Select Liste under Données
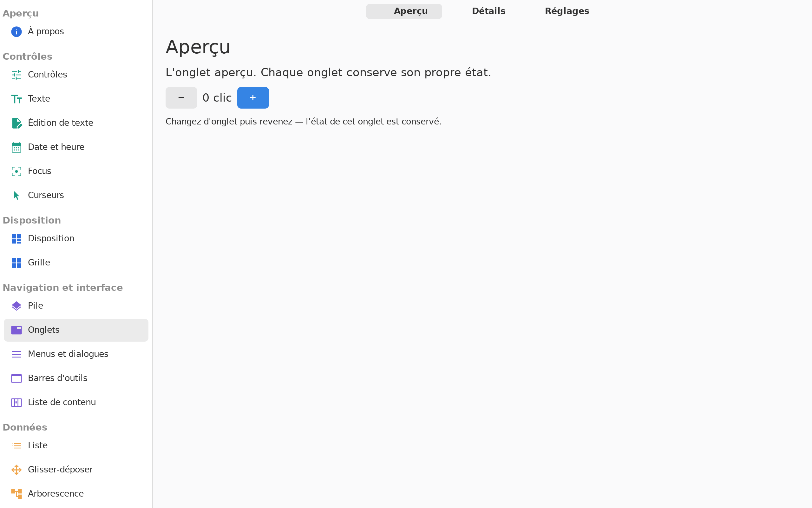Screen dimensions: 812x508 point(76,445)
